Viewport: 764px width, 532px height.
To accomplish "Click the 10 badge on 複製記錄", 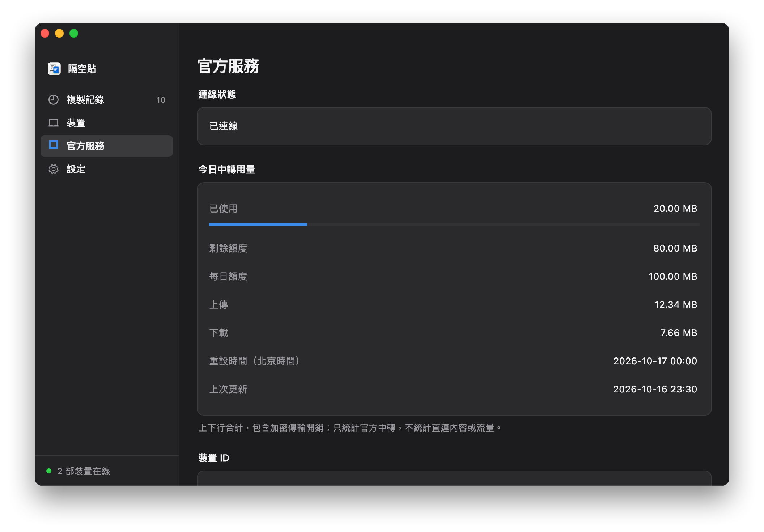I will tap(161, 100).
